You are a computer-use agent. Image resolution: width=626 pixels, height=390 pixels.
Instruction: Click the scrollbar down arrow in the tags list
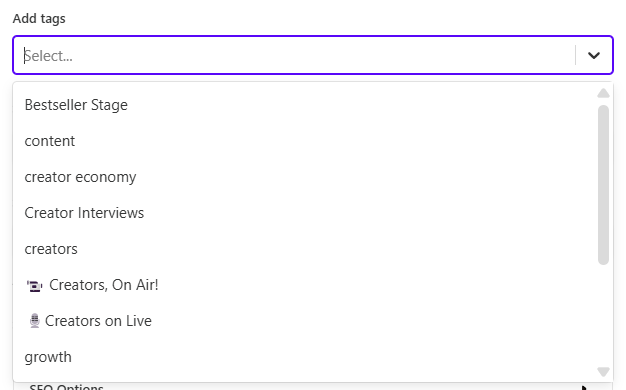coord(603,372)
